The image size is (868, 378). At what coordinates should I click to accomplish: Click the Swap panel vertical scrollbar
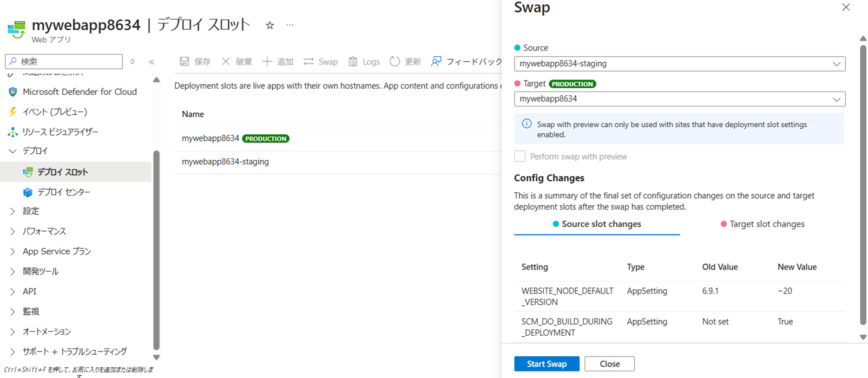863,184
